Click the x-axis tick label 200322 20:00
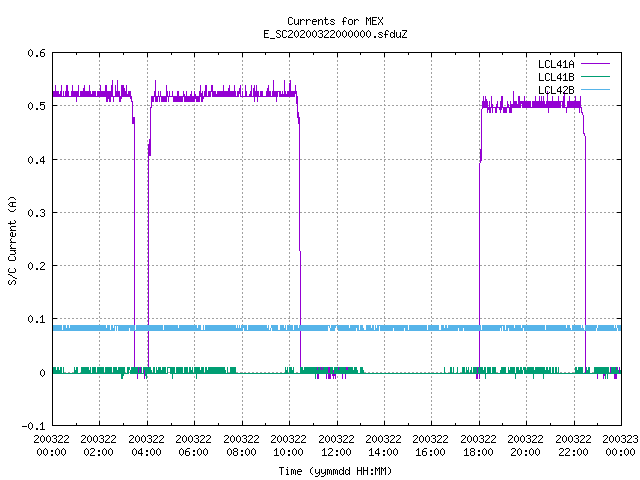The height and width of the screenshot is (480, 640). pyautogui.click(x=525, y=446)
